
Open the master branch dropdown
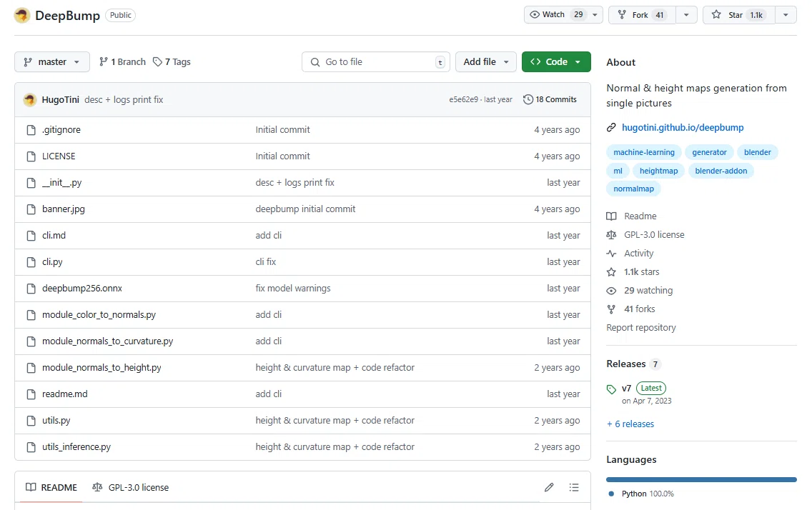click(x=51, y=61)
